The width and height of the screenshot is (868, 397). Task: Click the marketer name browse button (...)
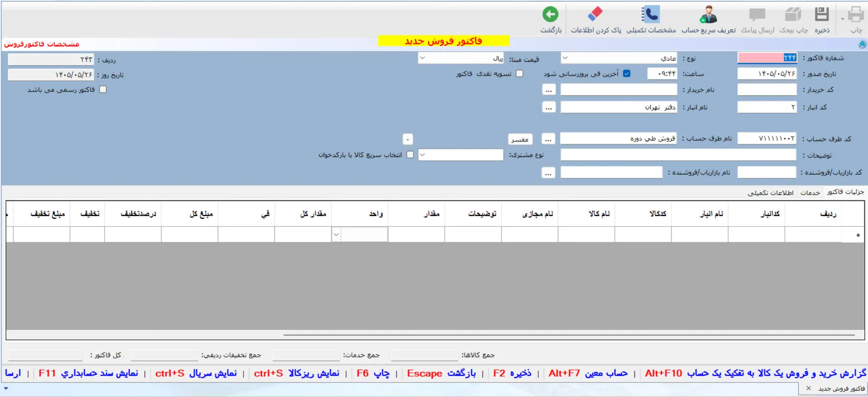tap(548, 172)
